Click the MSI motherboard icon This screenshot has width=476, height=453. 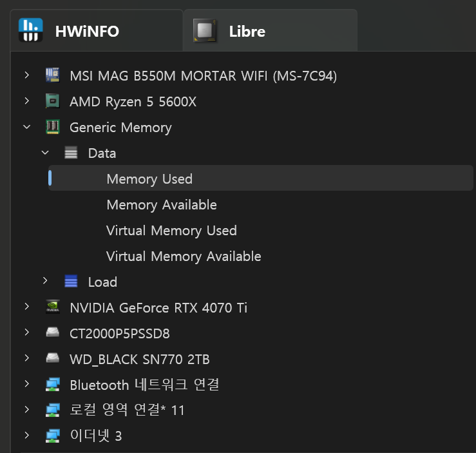(53, 75)
